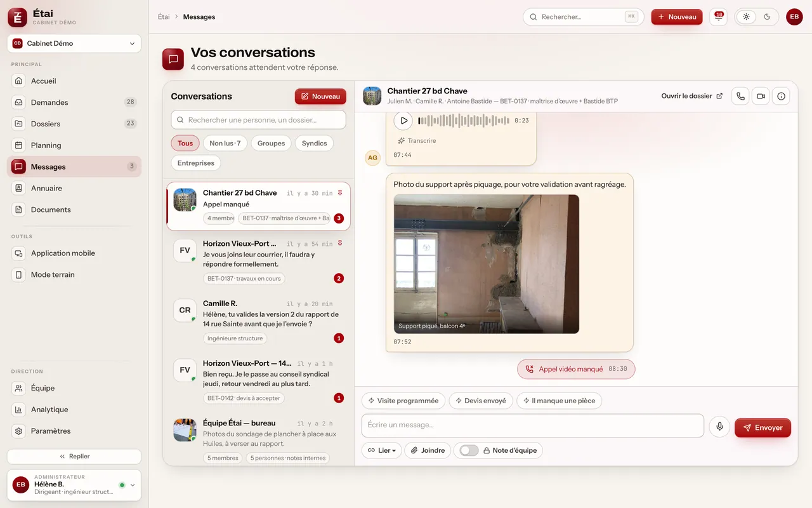Image resolution: width=812 pixels, height=508 pixels.
Task: Select the Entreprises filter chip
Action: (196, 163)
